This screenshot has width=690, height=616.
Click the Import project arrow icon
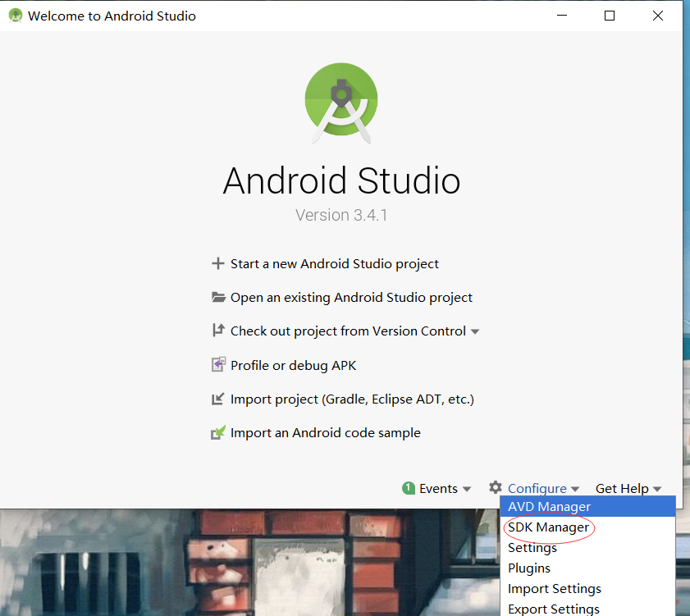click(217, 399)
